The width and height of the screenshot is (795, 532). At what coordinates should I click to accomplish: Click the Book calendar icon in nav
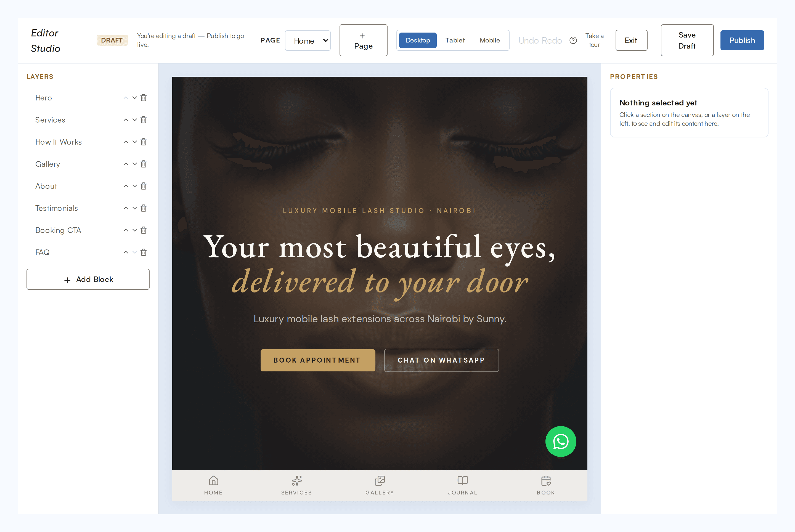(x=546, y=480)
